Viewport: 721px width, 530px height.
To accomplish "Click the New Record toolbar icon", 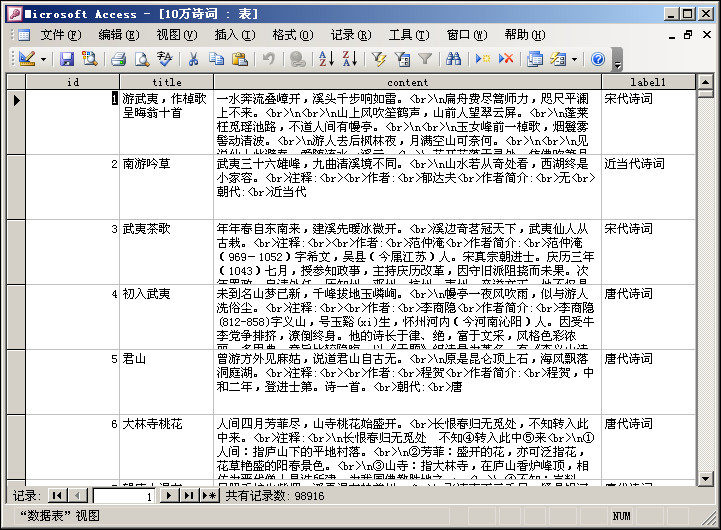I will pos(482,59).
